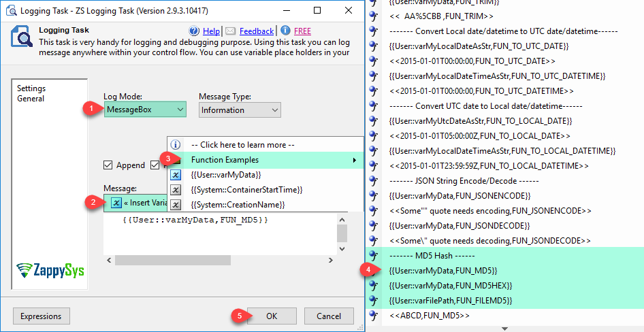The image size is (644, 332).
Task: Open the Expressions button
Action: [x=41, y=316]
